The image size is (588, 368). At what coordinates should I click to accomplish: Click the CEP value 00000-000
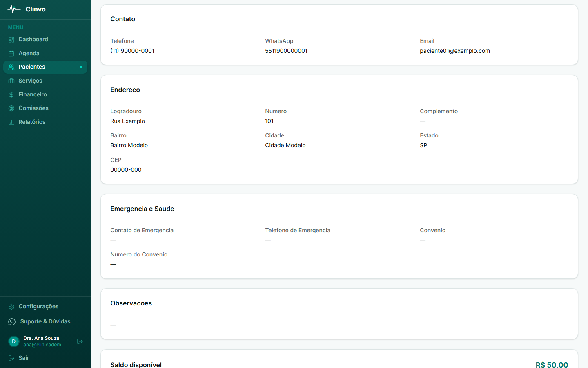pyautogui.click(x=126, y=170)
